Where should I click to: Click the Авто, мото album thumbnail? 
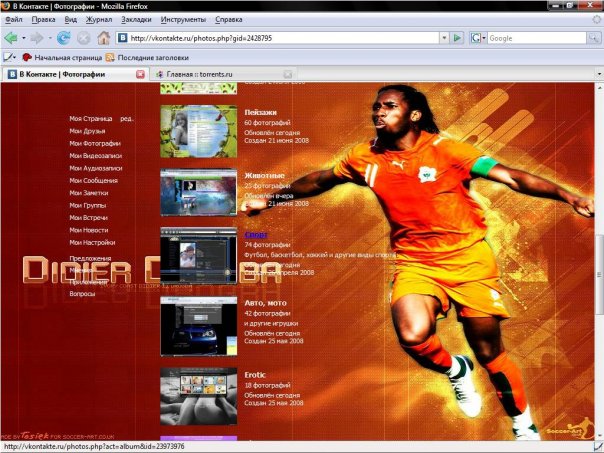coord(198,326)
